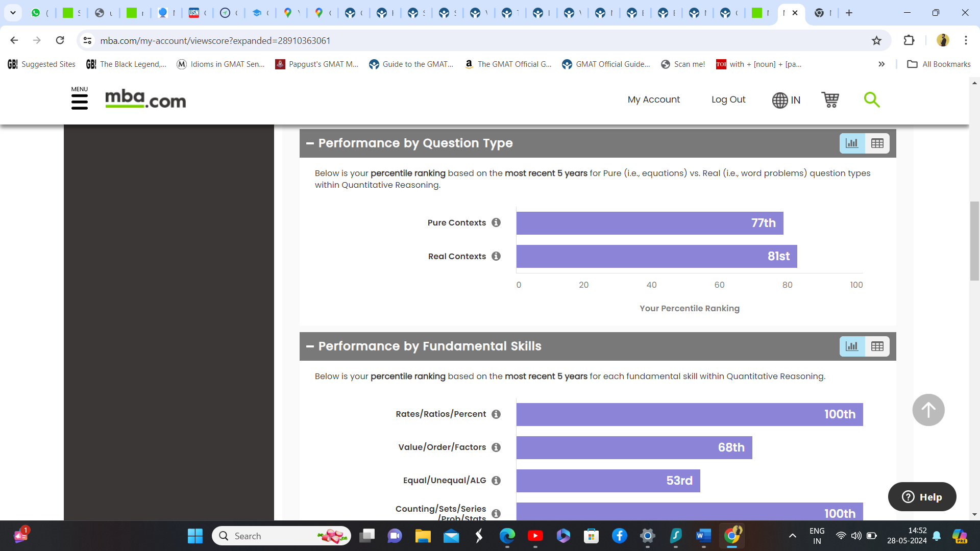Collapse Performance by Question Type section
Viewport: 980px width, 551px height.
(310, 143)
